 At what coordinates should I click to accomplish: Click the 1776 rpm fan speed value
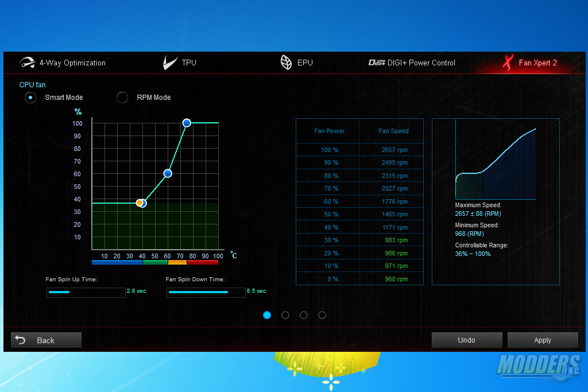[394, 201]
